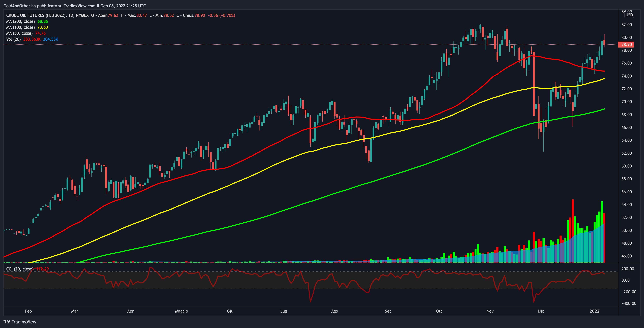644x328 pixels.
Task: Click the price change -0.56 (-0.70%)
Action: pyautogui.click(x=221, y=15)
